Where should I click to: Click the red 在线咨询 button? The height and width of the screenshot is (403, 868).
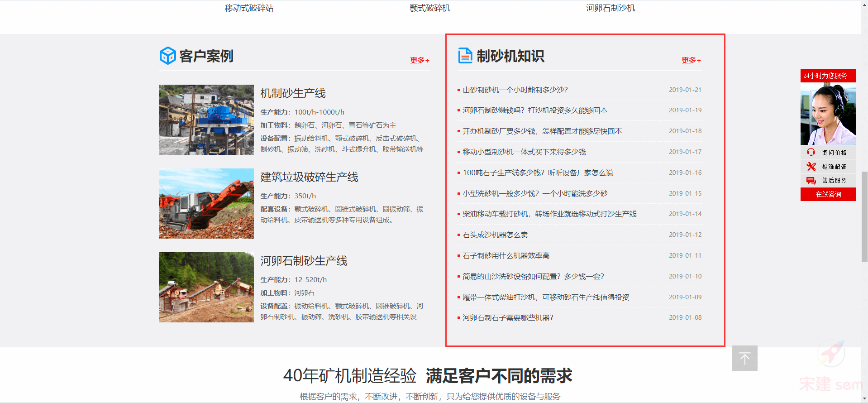pyautogui.click(x=828, y=194)
